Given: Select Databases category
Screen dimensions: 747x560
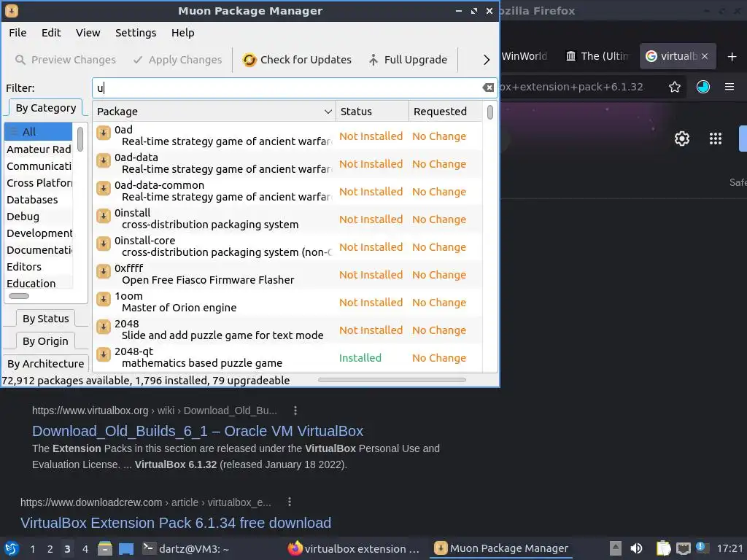Looking at the screenshot, I should 38,200.
